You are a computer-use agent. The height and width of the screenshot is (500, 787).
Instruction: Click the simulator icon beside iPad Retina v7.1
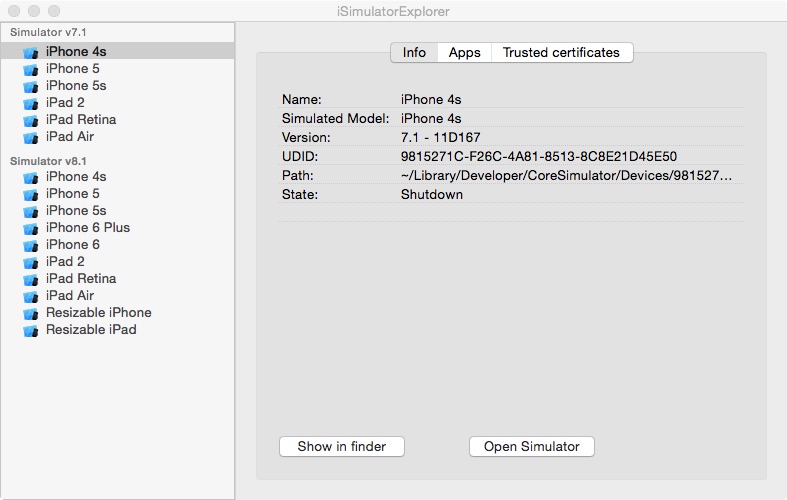coord(31,120)
